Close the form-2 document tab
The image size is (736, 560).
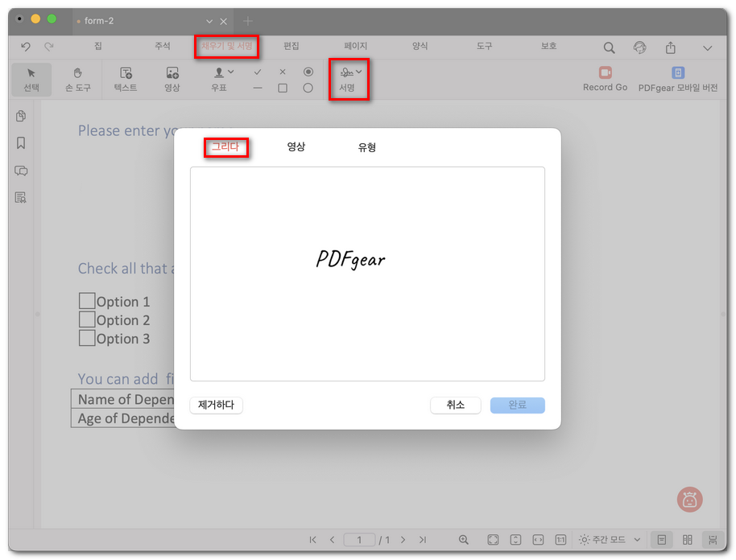pos(223,21)
